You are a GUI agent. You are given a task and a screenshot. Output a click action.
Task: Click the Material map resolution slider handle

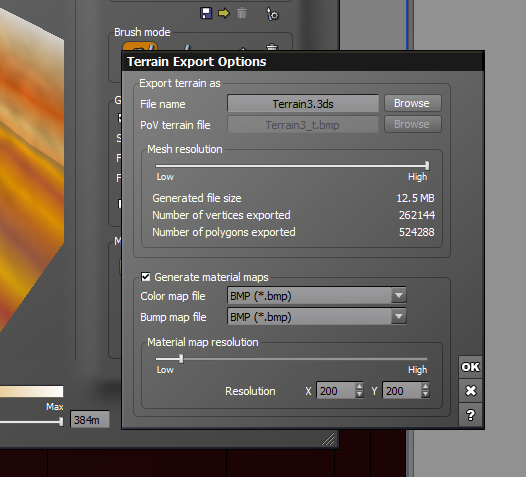pos(181,359)
